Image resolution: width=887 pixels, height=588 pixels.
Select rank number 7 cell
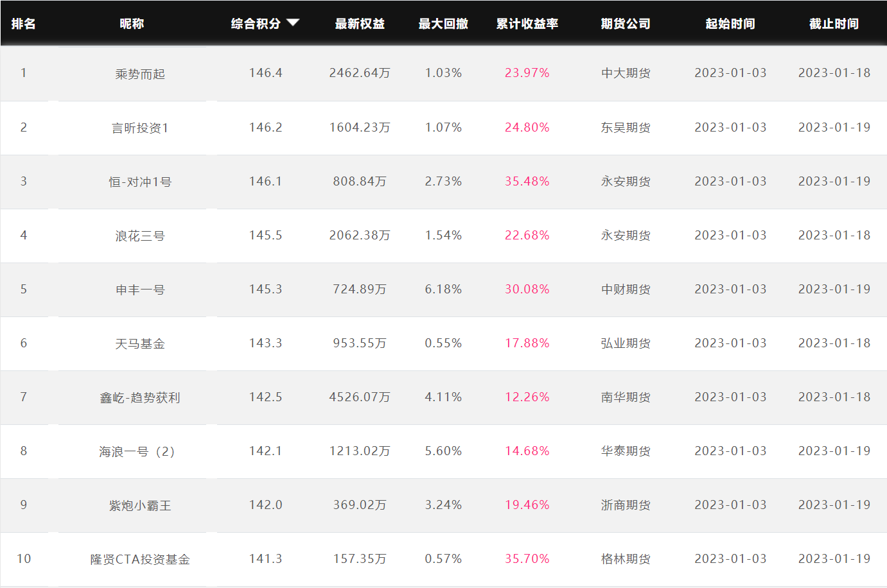tap(24, 397)
